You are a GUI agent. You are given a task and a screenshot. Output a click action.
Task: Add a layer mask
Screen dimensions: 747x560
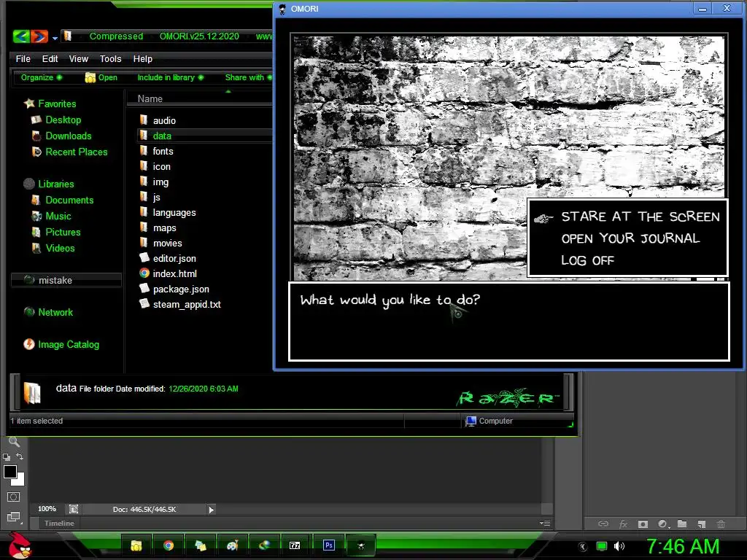[643, 524]
